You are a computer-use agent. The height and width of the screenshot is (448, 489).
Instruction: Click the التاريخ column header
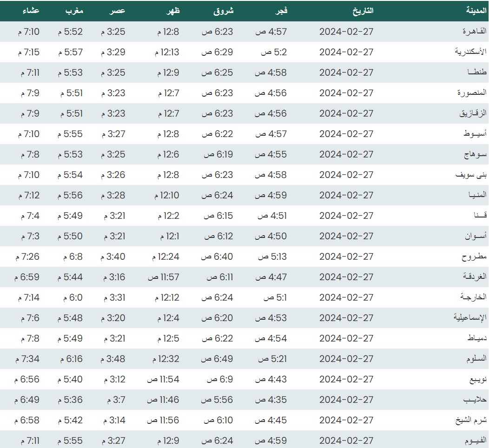point(363,10)
